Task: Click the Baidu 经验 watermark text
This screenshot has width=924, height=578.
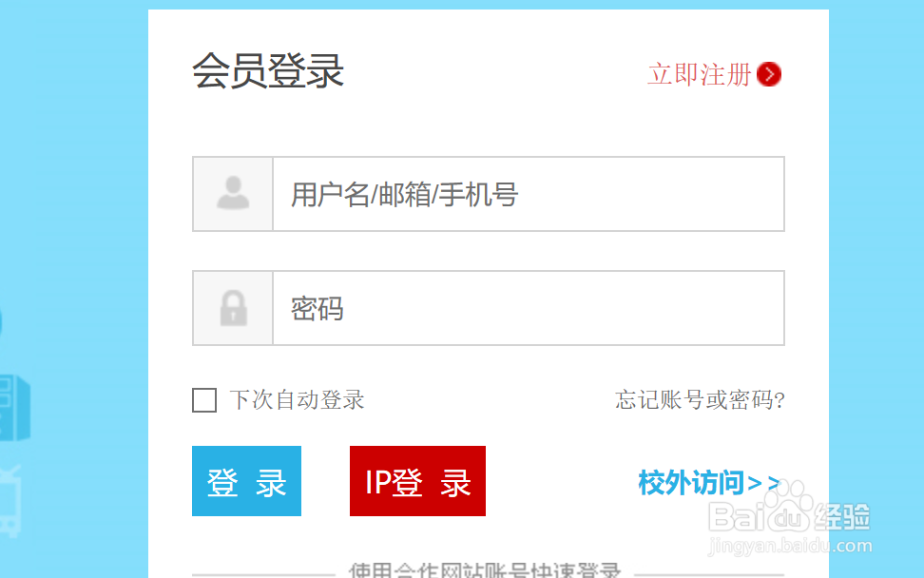Action: point(841,517)
